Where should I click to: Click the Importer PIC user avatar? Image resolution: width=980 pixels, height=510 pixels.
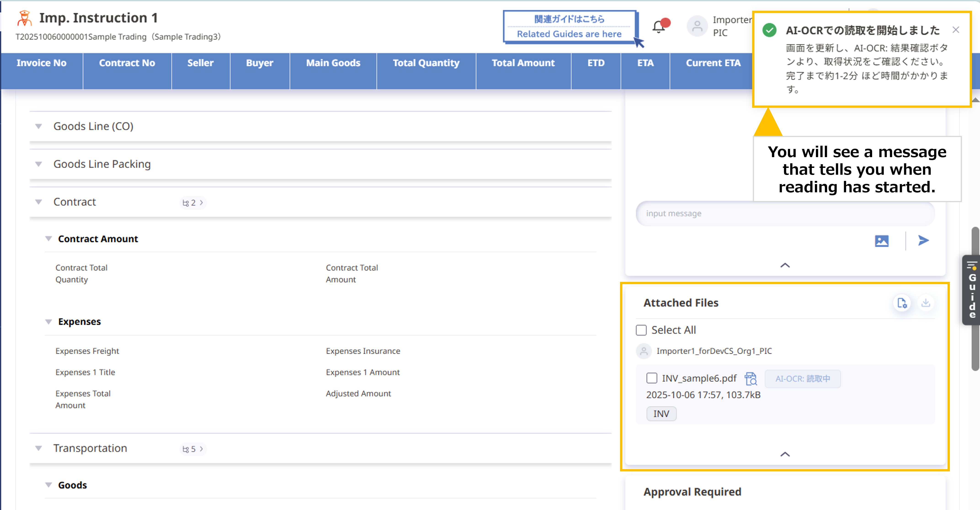click(697, 26)
